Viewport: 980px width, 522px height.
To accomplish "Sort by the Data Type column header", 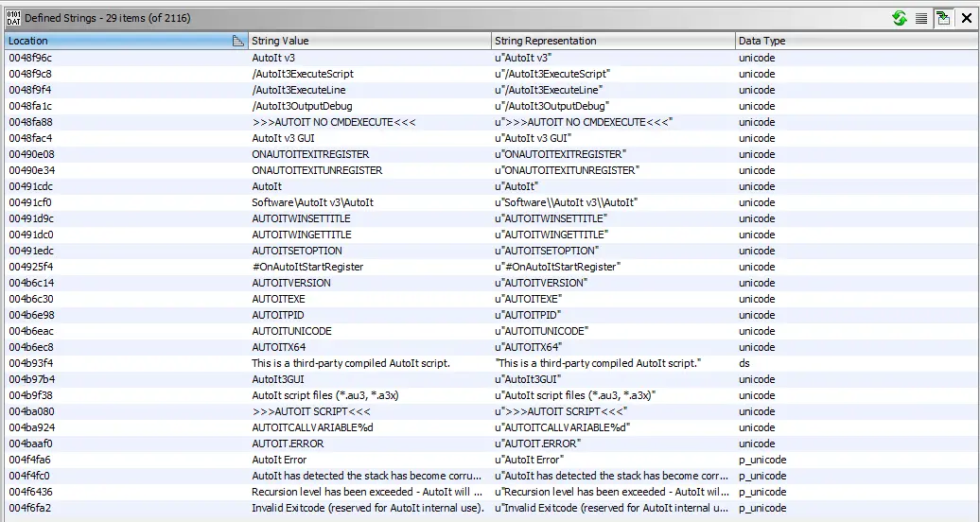I will [857, 41].
